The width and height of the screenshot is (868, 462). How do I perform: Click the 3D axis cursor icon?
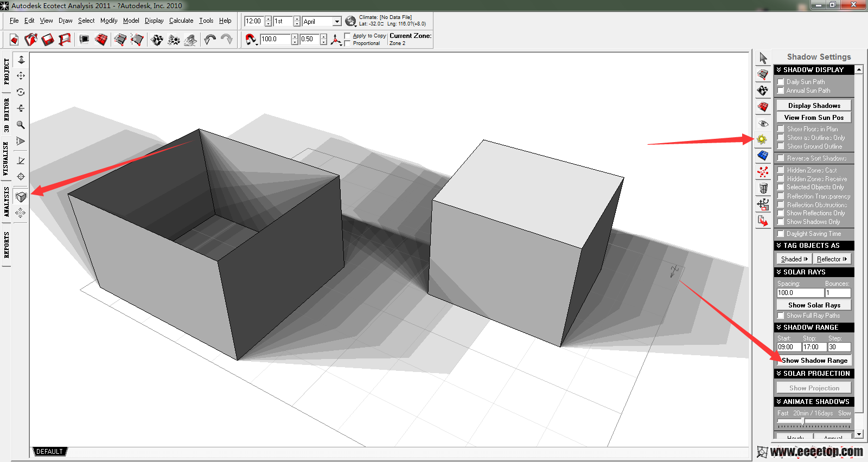[336, 39]
